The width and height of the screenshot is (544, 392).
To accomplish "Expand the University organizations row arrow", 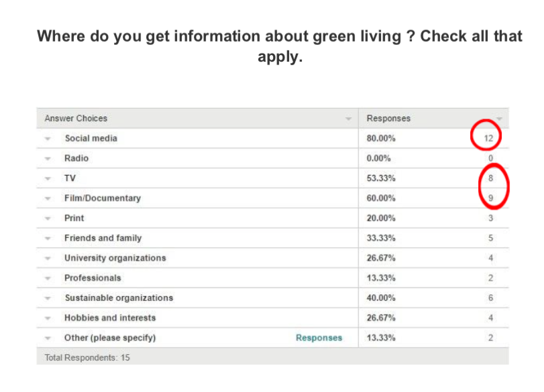I will click(x=48, y=259).
